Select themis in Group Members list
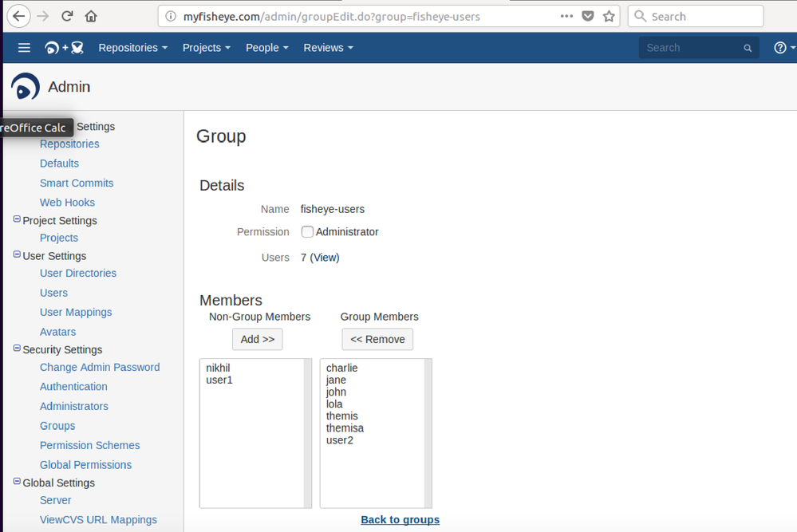The height and width of the screenshot is (532, 797). pos(342,416)
